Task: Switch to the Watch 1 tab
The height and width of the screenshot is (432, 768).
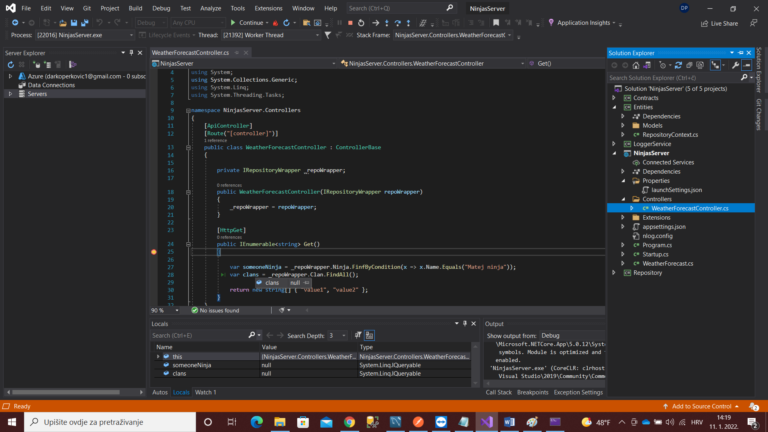Action: [x=205, y=392]
